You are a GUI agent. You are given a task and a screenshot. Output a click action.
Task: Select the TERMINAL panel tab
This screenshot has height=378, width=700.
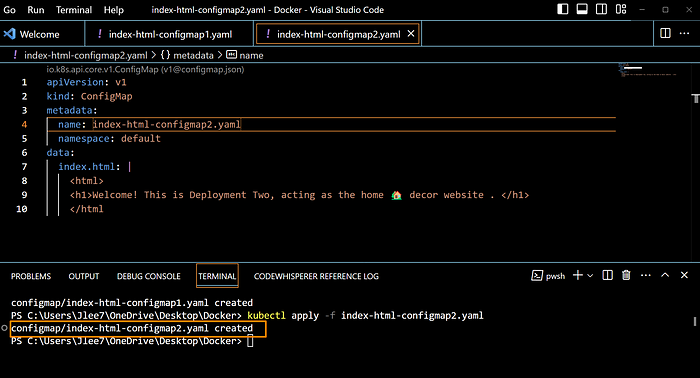pos(217,276)
